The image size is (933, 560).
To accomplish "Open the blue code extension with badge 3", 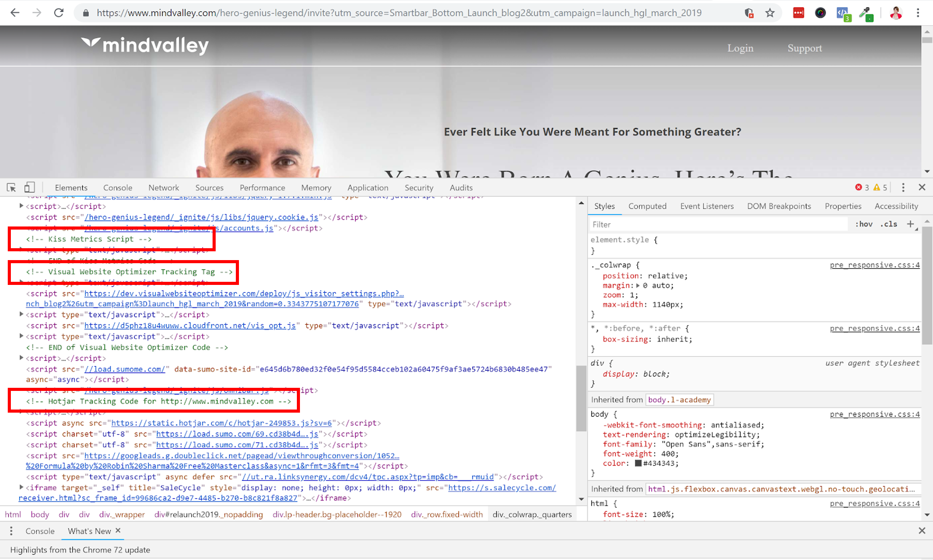I will [x=844, y=14].
